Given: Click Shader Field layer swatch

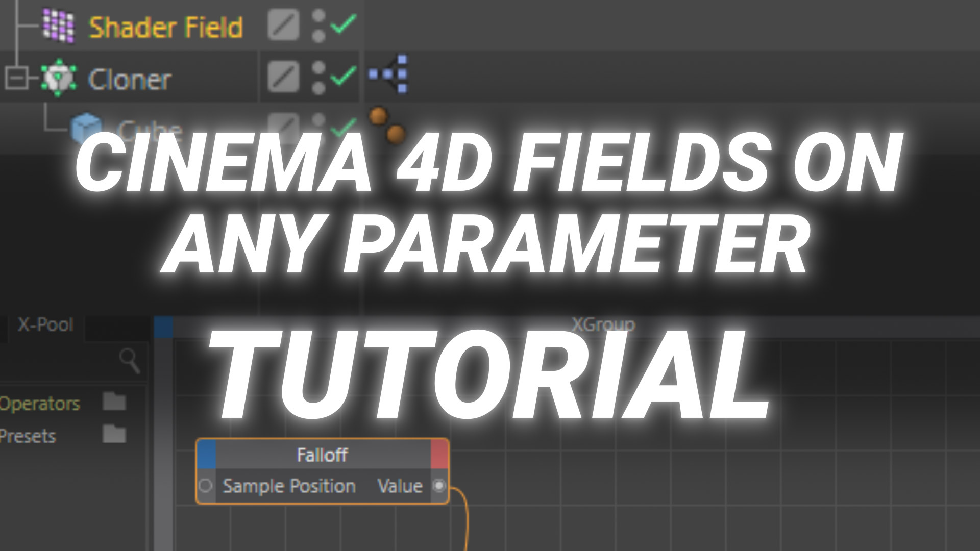Looking at the screenshot, I should (283, 24).
